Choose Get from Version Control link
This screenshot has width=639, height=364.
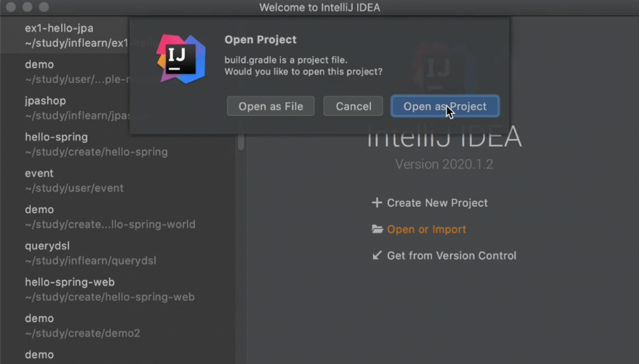coord(452,255)
